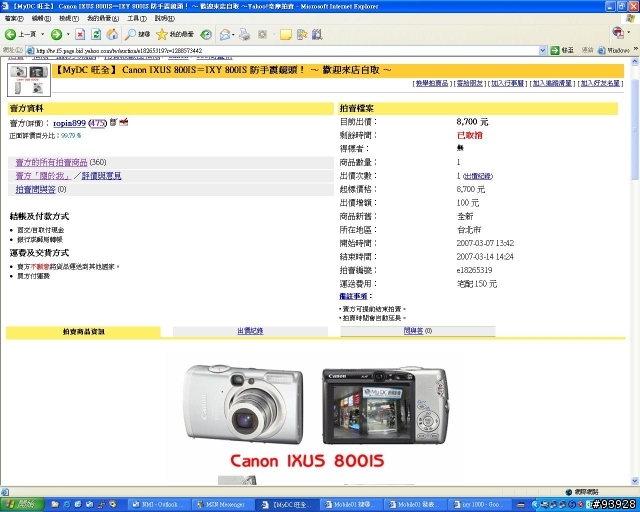Open the 工具(T) menu

137,18
